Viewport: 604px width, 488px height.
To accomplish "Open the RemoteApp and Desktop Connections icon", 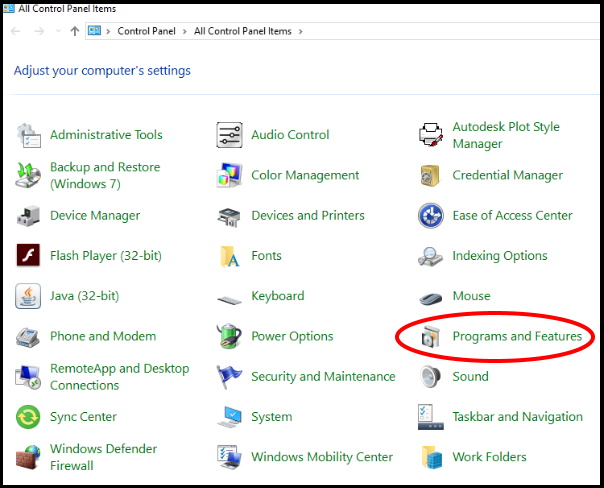I will pos(28,377).
